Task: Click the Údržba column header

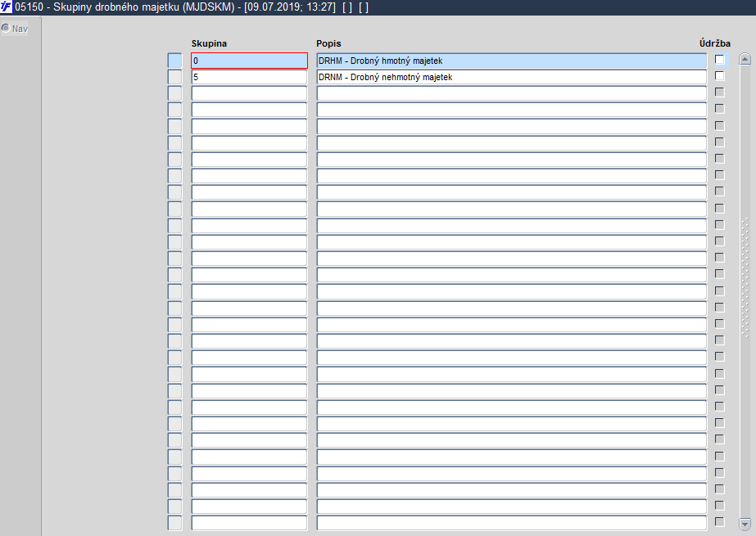Action: 715,43
